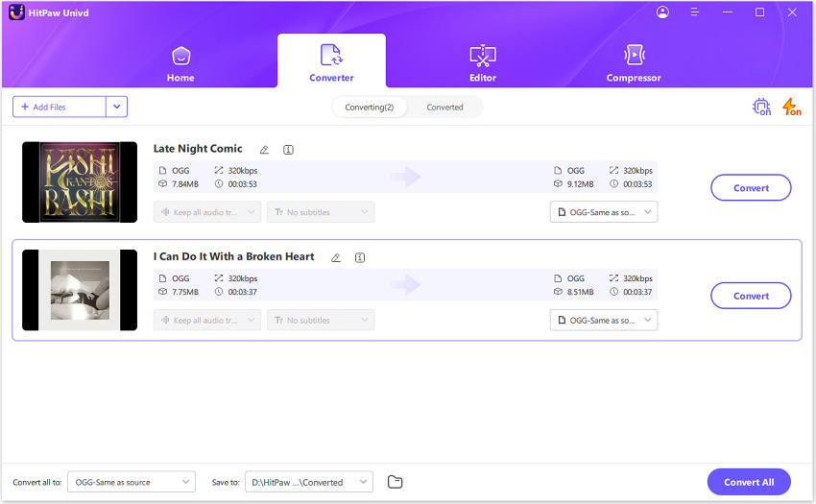Go to the Home tab
Screen dimensions: 816x504
[180, 64]
